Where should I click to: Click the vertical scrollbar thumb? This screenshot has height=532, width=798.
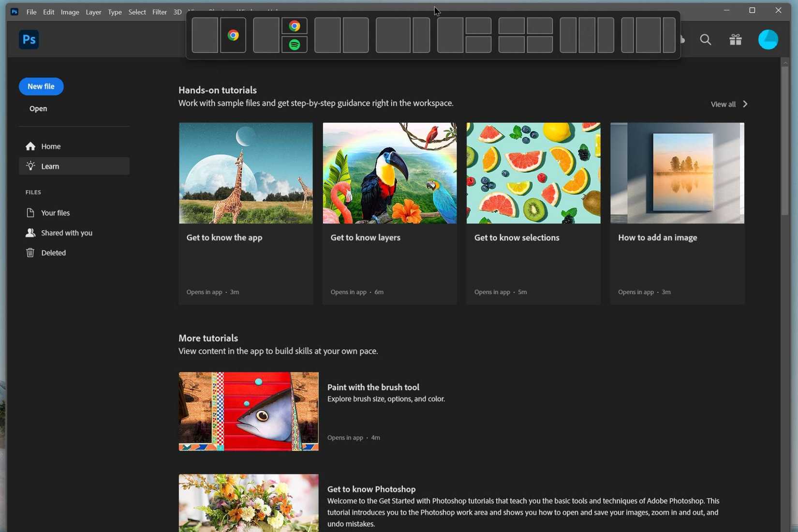pos(784,140)
